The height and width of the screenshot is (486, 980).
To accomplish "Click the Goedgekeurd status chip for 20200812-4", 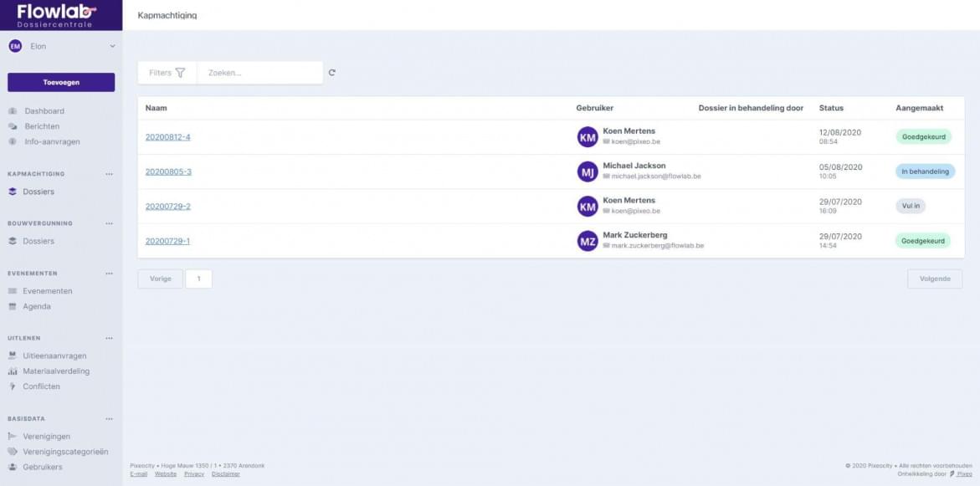I will pyautogui.click(x=923, y=136).
